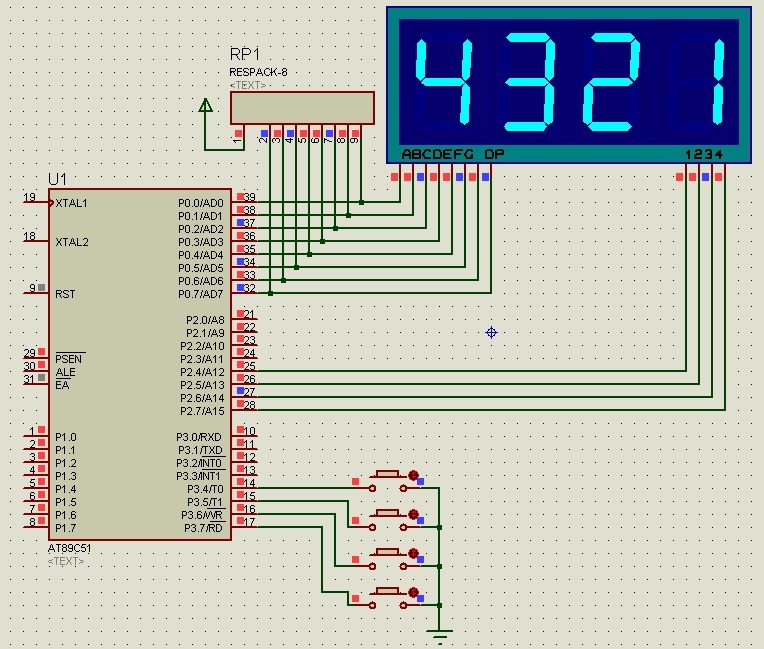The image size is (764, 649).
Task: Click the P0.0/AD0 pin label
Action: pos(201,203)
